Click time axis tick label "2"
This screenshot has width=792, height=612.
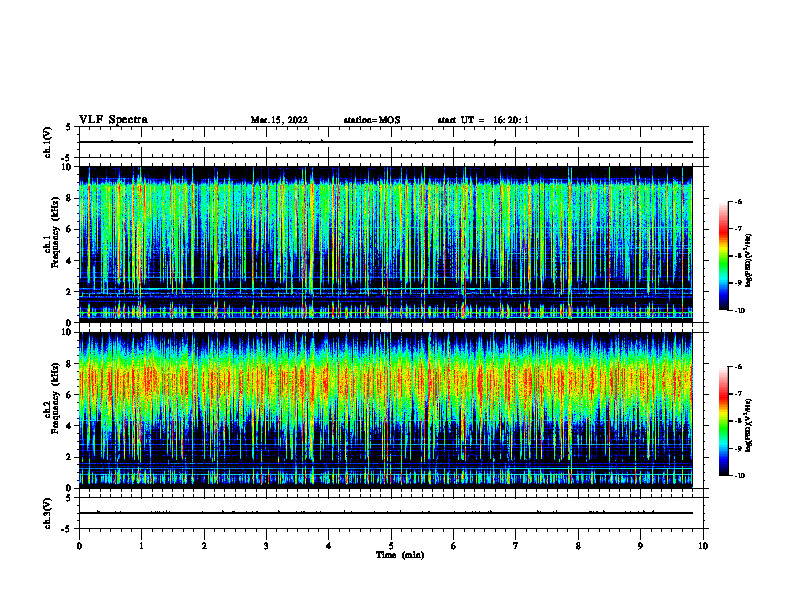pyautogui.click(x=204, y=546)
